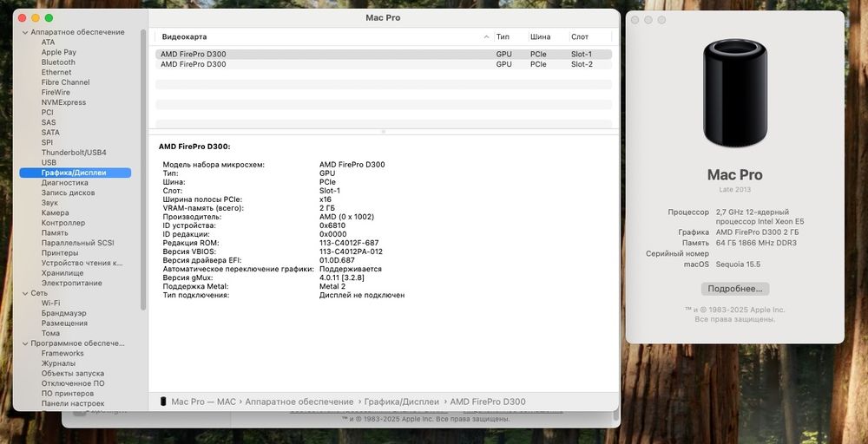
Task: Select Размещения under Сеть
Action: [x=64, y=323]
